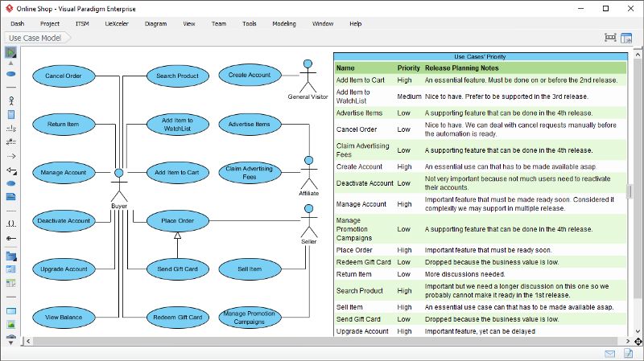The width and height of the screenshot is (644, 361).
Task: Pick the Use Case ellipse tool
Action: [11, 74]
